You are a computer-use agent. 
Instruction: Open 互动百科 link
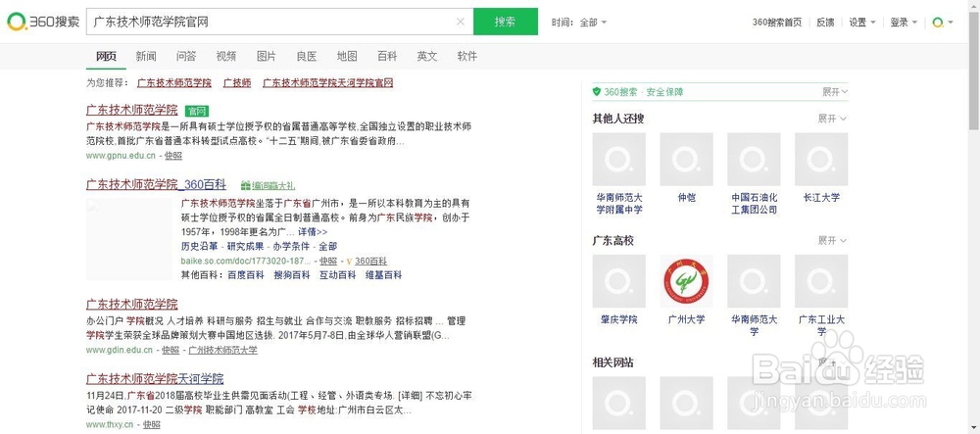click(x=337, y=274)
